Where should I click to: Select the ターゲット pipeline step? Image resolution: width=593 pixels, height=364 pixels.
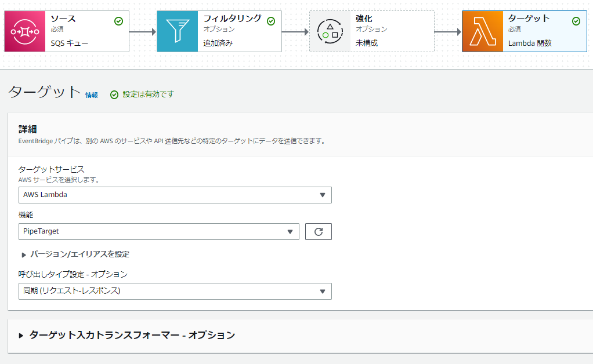524,31
